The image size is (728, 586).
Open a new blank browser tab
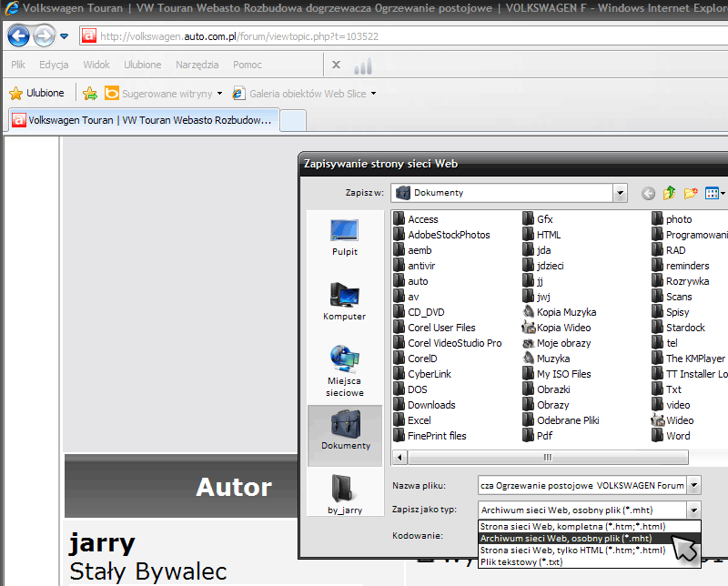(293, 121)
